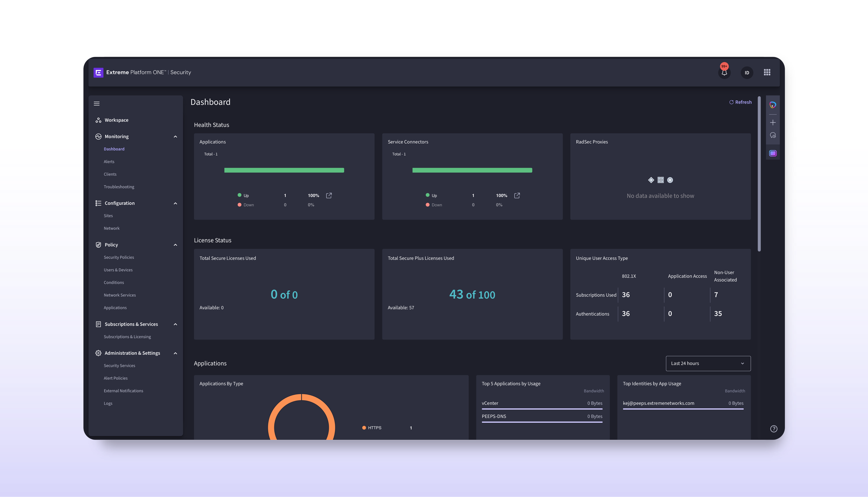Collapse the Monitoring section chevron
868x497 pixels.
click(x=175, y=137)
